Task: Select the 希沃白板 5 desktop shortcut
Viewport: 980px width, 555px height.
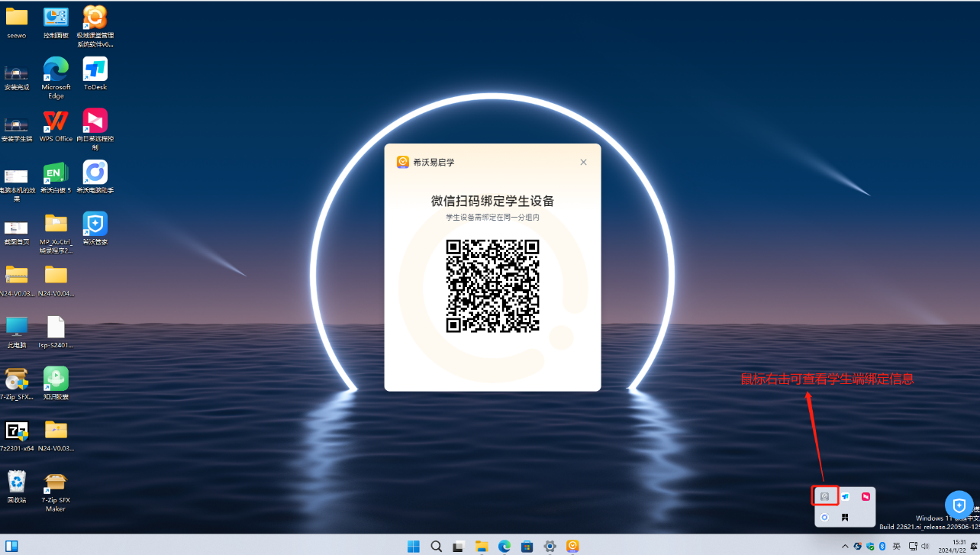Action: (x=56, y=177)
